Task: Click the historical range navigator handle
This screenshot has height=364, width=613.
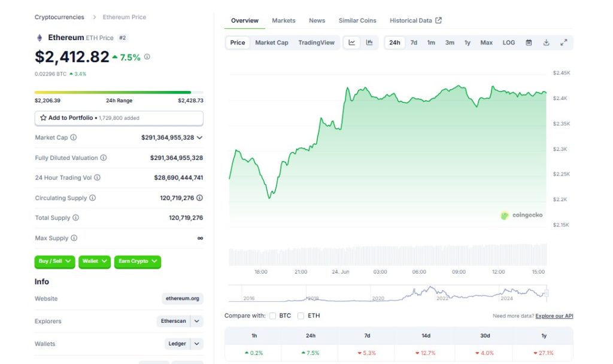Action: click(547, 293)
